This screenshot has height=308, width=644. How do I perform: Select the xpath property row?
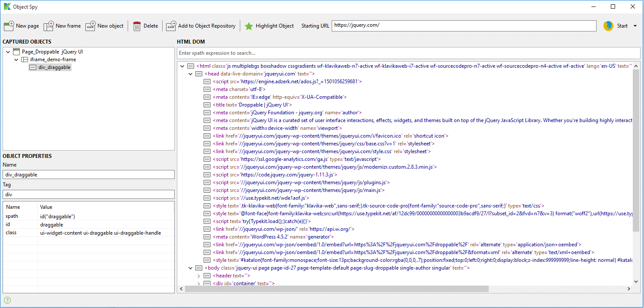(x=88, y=216)
